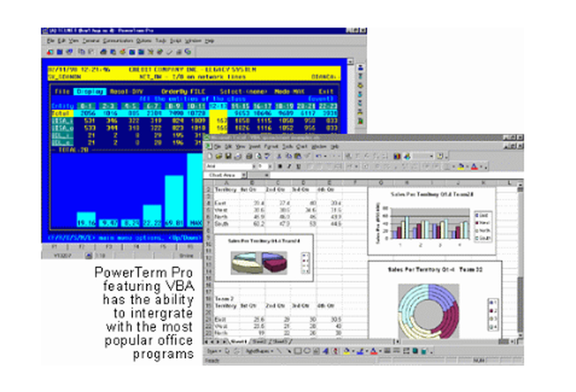576x392 pixels.
Task: Click the drawing toolbar Fill Color bucket
Action: point(346,351)
